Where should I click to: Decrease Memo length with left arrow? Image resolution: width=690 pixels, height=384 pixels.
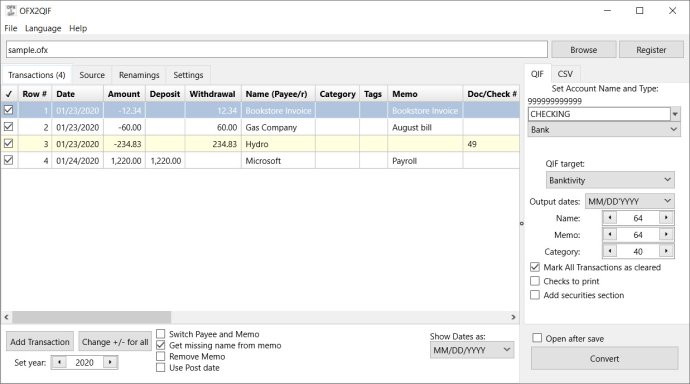(x=609, y=234)
